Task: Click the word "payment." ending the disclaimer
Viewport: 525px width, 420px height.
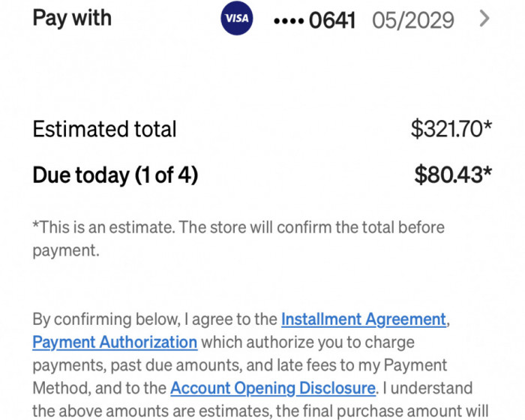Action: tap(66, 250)
